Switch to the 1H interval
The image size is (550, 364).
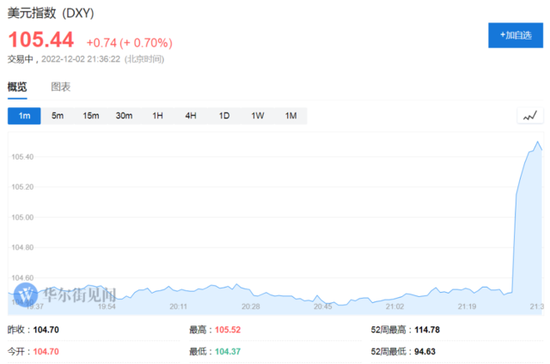(x=157, y=116)
